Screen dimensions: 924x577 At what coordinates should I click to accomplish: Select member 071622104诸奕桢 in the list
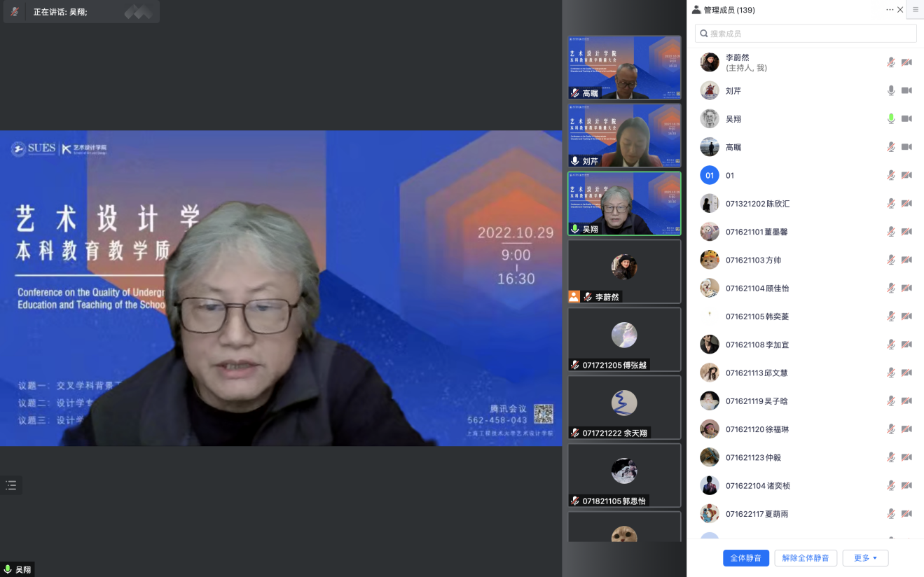click(757, 485)
